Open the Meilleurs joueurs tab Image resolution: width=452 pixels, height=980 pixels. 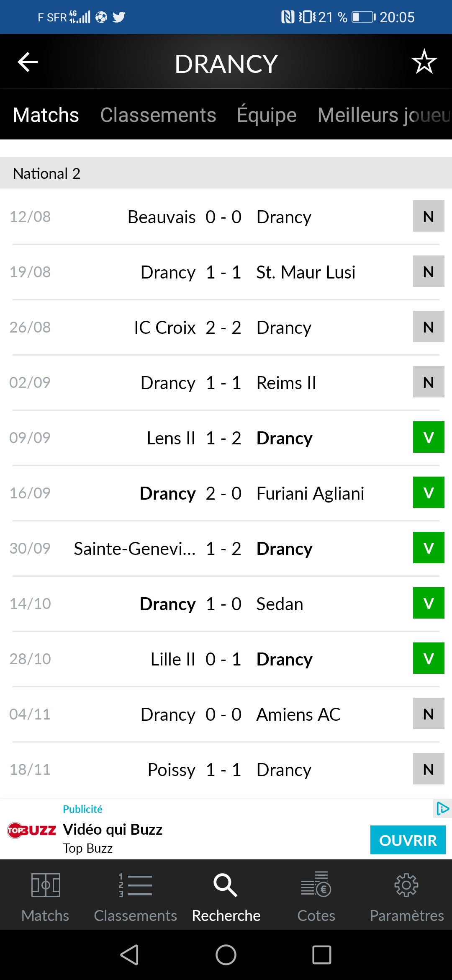coord(384,115)
